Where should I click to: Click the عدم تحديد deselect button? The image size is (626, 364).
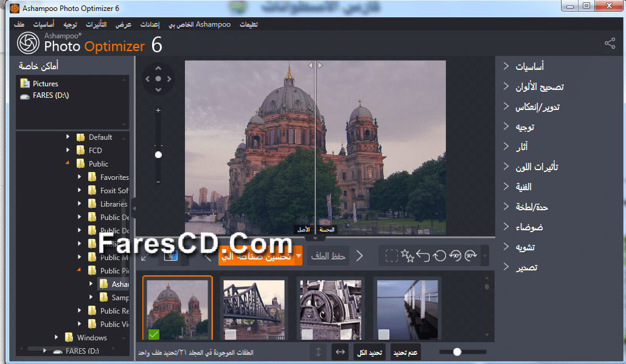(x=405, y=352)
